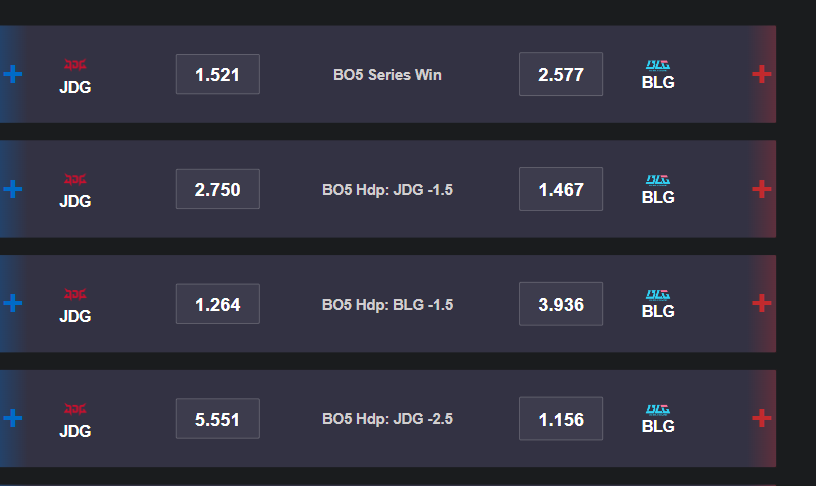The image size is (816, 486).
Task: Click red plus on JDG -2.5 handicap row
Action: 761,418
